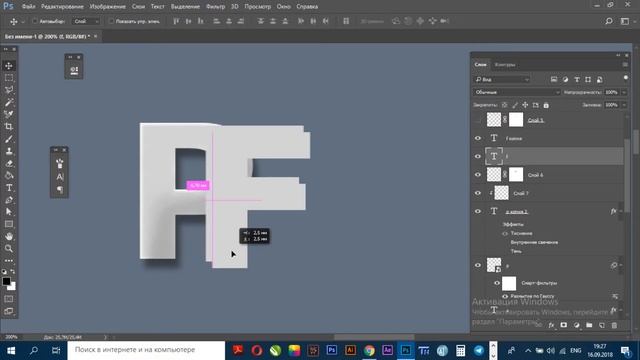The width and height of the screenshot is (640, 360).
Task: Hide the Слой 7 layer
Action: 478,193
